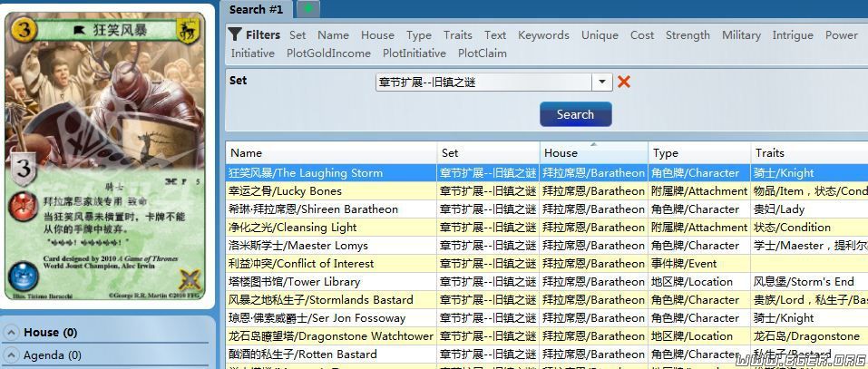Select the row 'Lucky Bones'
868x369 pixels.
[546, 191]
